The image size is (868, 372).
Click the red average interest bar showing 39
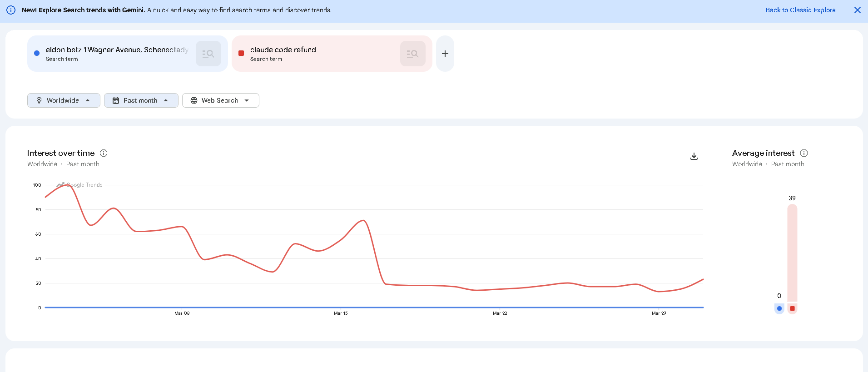click(x=792, y=253)
